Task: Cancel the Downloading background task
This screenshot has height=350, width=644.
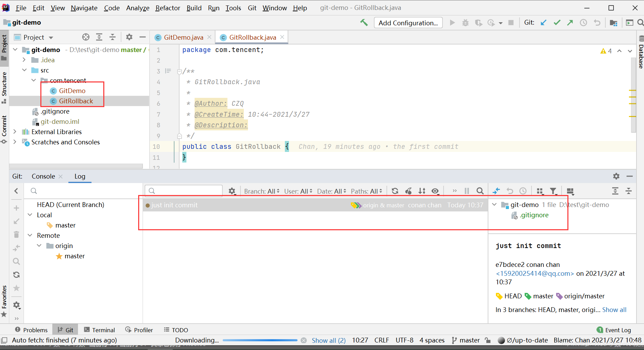Action: pos(304,340)
